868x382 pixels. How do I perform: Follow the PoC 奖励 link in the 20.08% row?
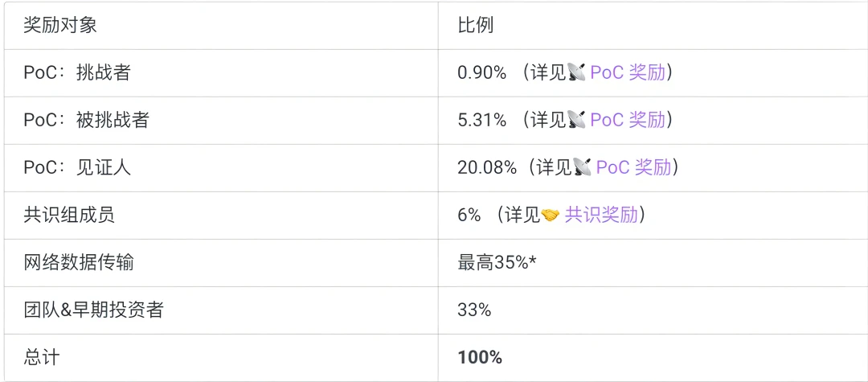pos(633,168)
